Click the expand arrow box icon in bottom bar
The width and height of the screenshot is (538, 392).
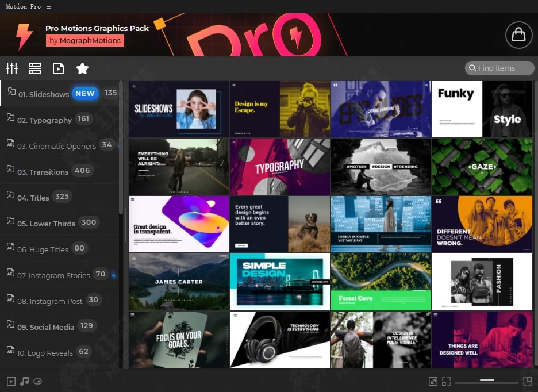(x=433, y=381)
